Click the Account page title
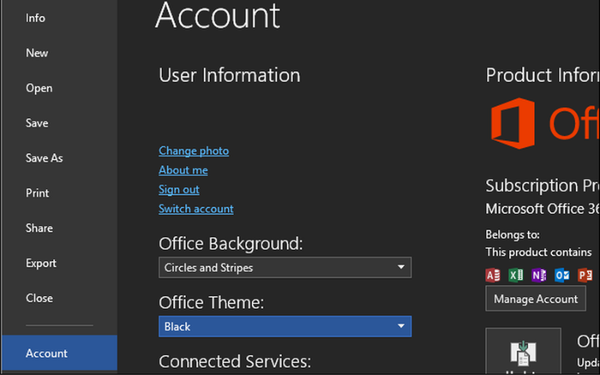 click(x=218, y=15)
